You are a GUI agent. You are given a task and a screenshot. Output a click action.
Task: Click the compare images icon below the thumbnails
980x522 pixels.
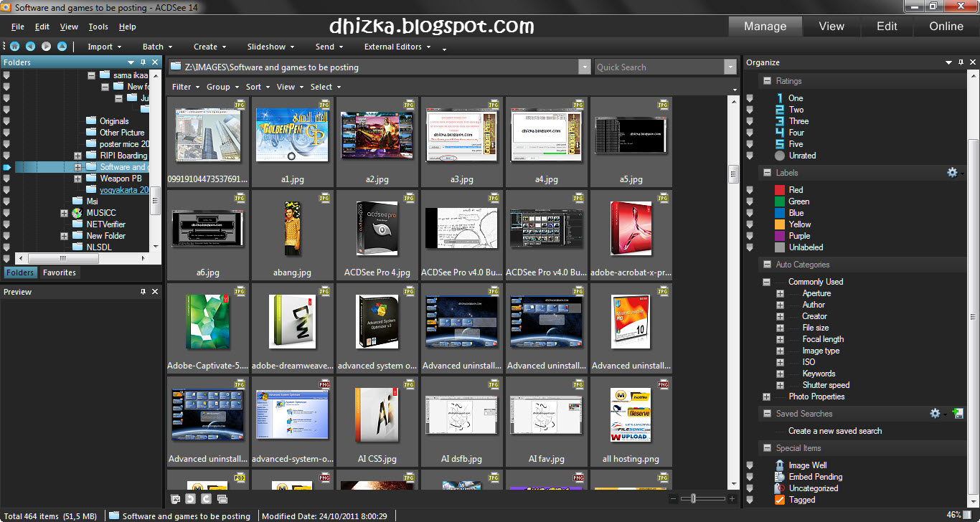pyautogui.click(x=222, y=498)
